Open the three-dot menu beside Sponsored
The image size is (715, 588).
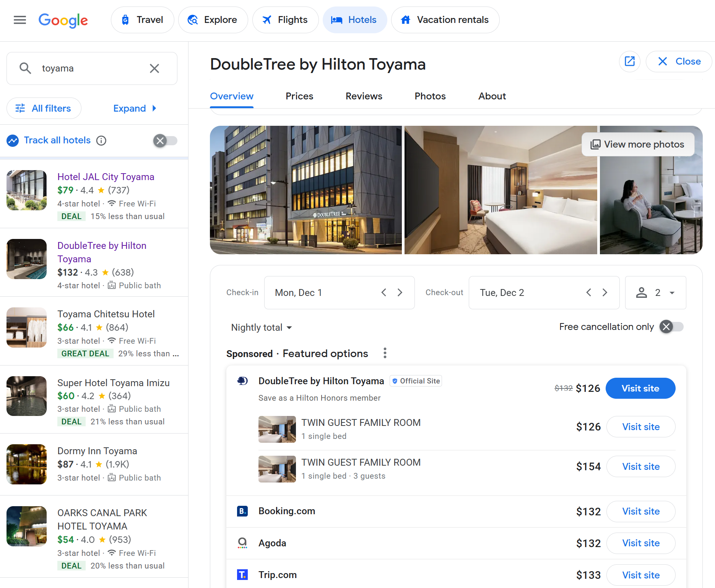click(x=385, y=353)
